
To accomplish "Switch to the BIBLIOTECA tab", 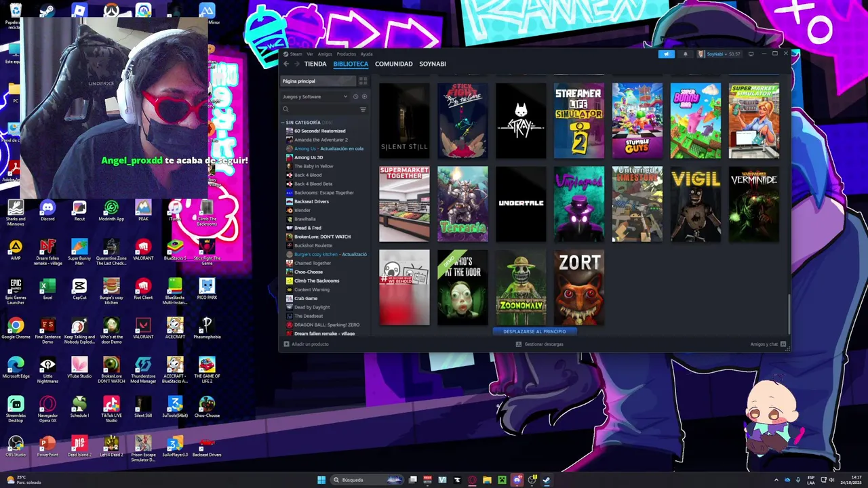I will click(x=351, y=64).
